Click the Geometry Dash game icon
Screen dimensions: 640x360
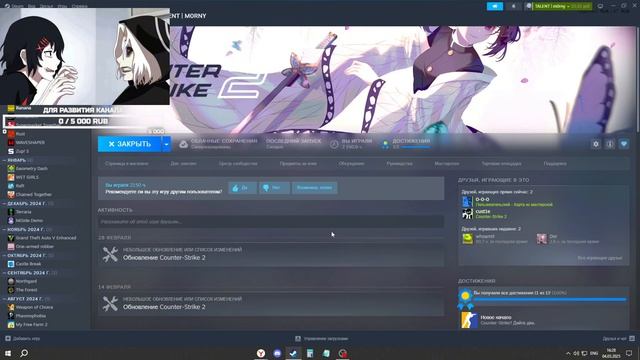coord(11,168)
